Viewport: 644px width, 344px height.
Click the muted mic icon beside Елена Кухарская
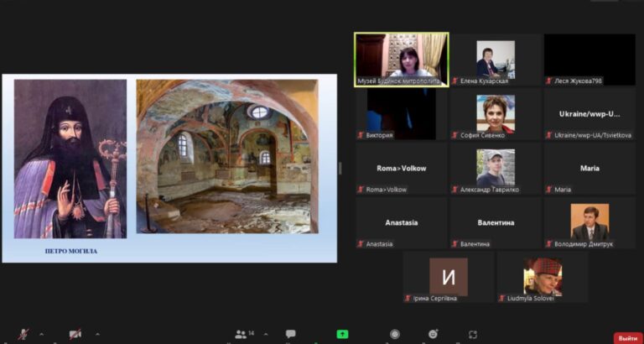tap(454, 81)
